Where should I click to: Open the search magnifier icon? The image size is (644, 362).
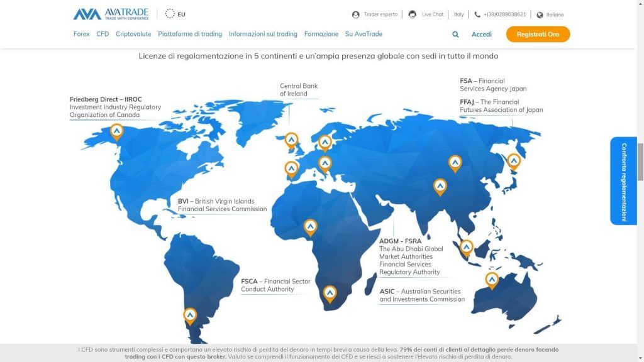pos(455,35)
